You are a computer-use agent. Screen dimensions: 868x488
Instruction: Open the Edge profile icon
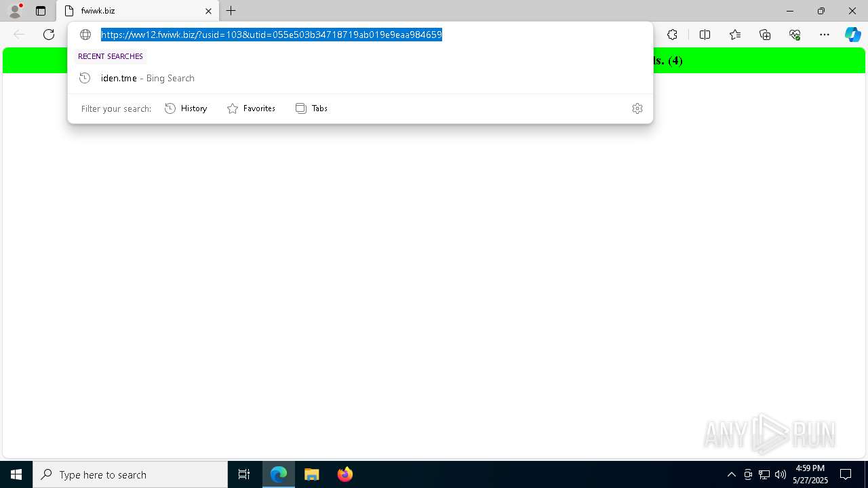pos(15,11)
